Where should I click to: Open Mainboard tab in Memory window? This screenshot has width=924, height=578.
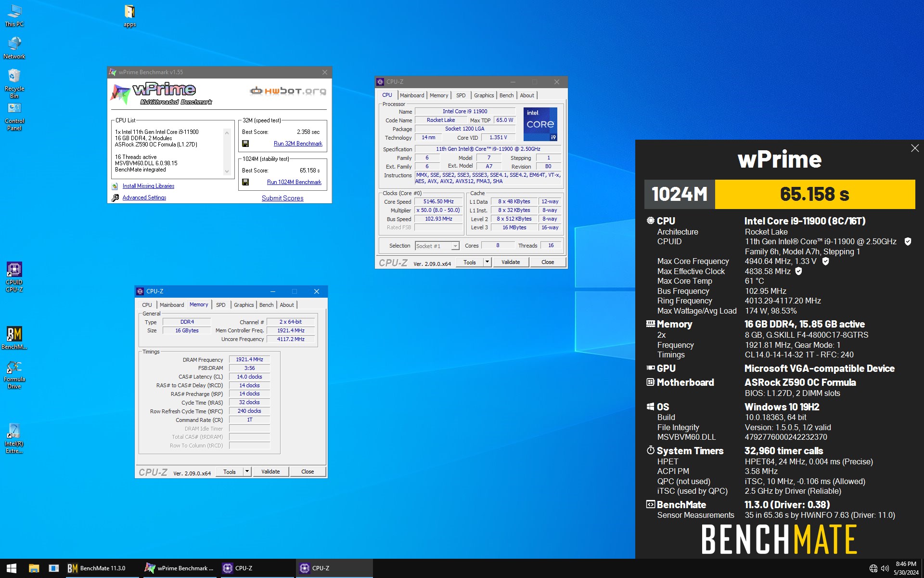pos(172,305)
